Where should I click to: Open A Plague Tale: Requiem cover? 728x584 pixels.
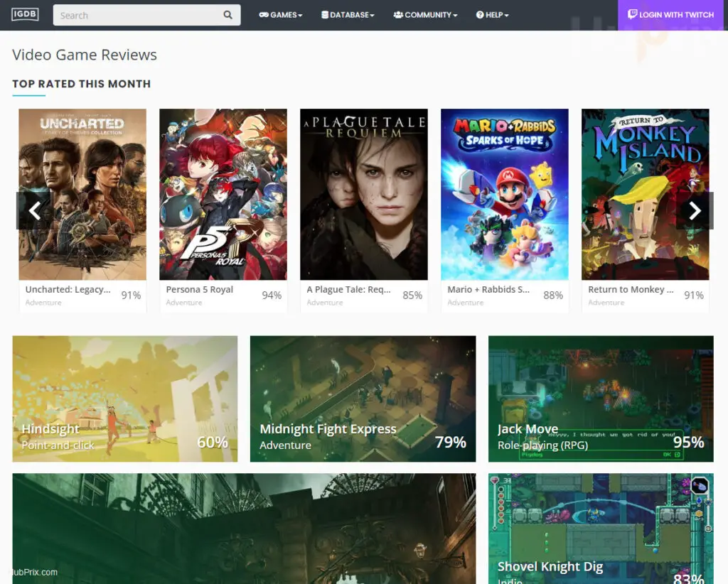[x=364, y=195]
